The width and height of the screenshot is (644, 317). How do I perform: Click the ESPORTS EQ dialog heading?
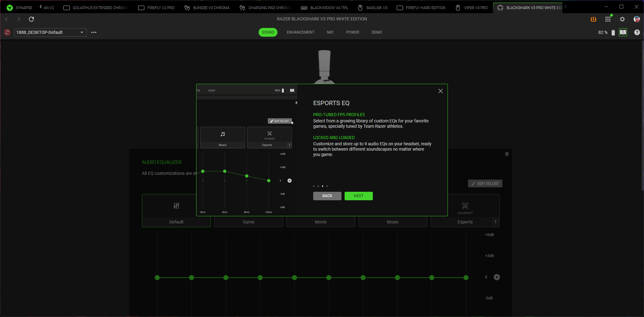click(331, 103)
